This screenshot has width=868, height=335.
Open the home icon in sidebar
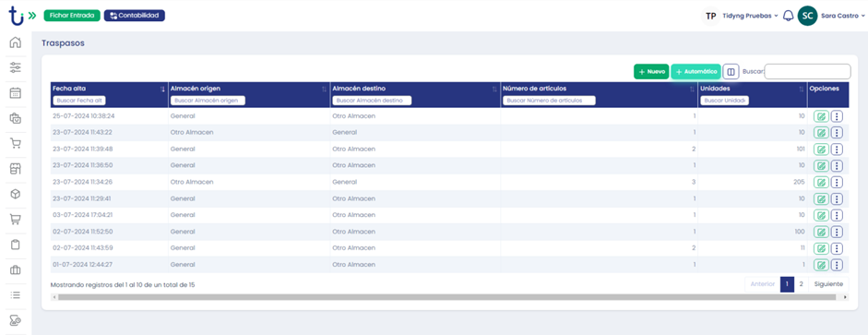coord(16,42)
